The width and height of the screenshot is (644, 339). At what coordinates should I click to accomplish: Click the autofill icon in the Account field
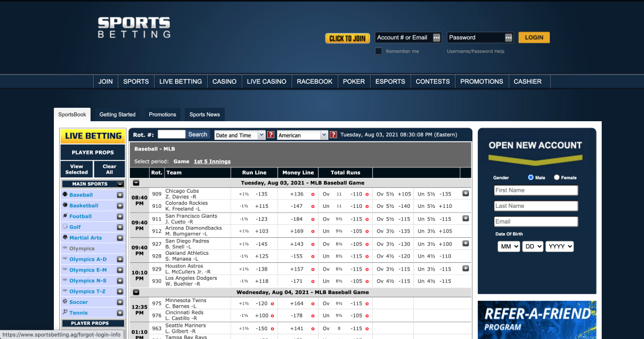[x=436, y=38]
